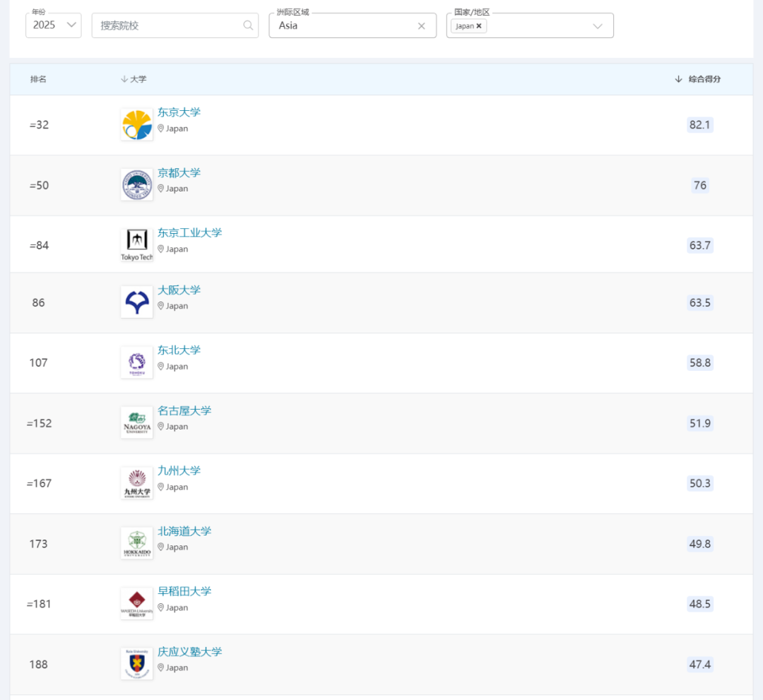The width and height of the screenshot is (763, 700).
Task: Click the 搜索院校 search input field
Action: (x=166, y=25)
